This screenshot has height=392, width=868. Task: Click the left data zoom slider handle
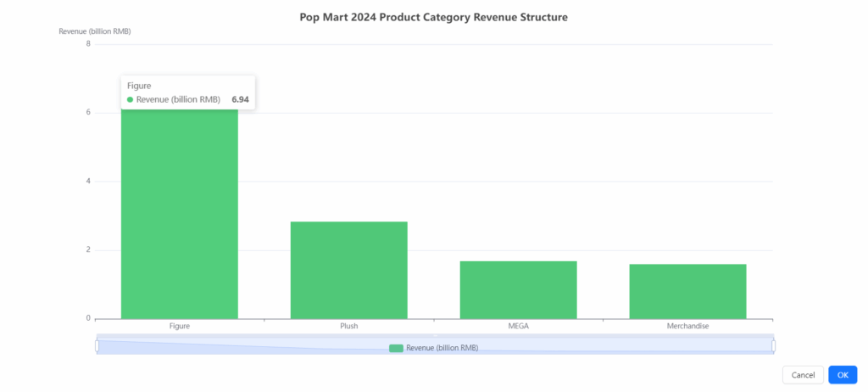click(x=97, y=345)
